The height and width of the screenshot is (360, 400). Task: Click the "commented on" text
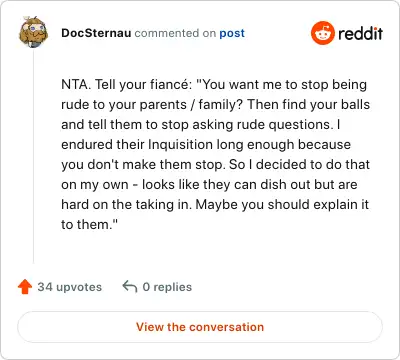click(175, 33)
